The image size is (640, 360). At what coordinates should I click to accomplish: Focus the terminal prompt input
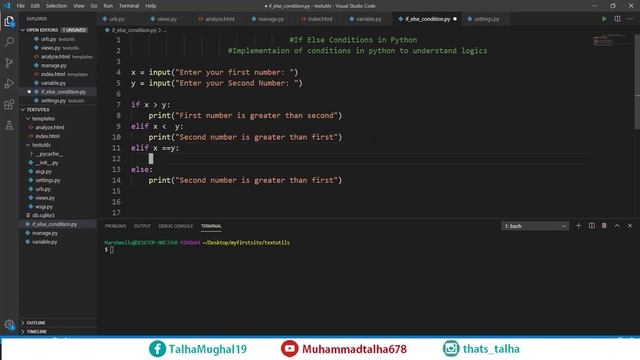112,250
